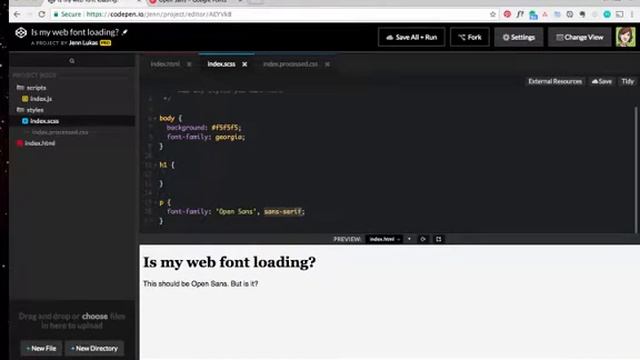Close the index.scss editor tab
The width and height of the screenshot is (640, 360).
(244, 64)
